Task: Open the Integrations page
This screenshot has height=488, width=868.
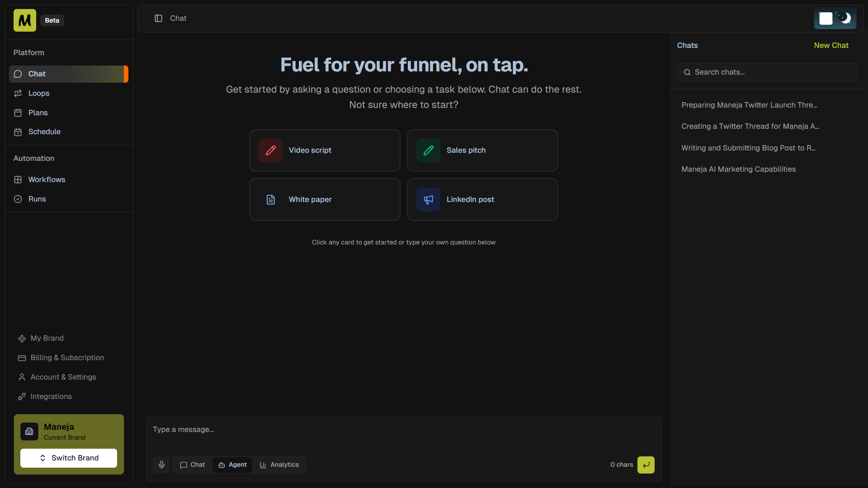Action: 51,396
